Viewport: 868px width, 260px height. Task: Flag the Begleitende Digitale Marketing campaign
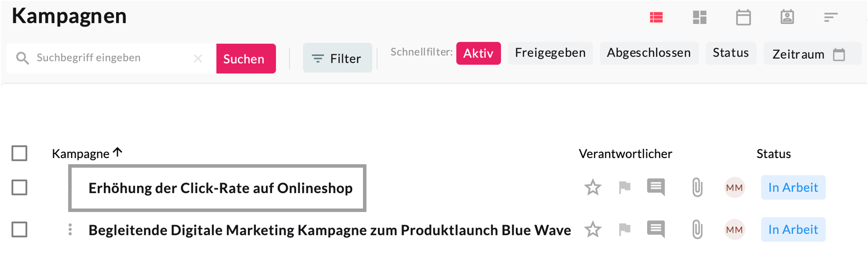(x=624, y=230)
